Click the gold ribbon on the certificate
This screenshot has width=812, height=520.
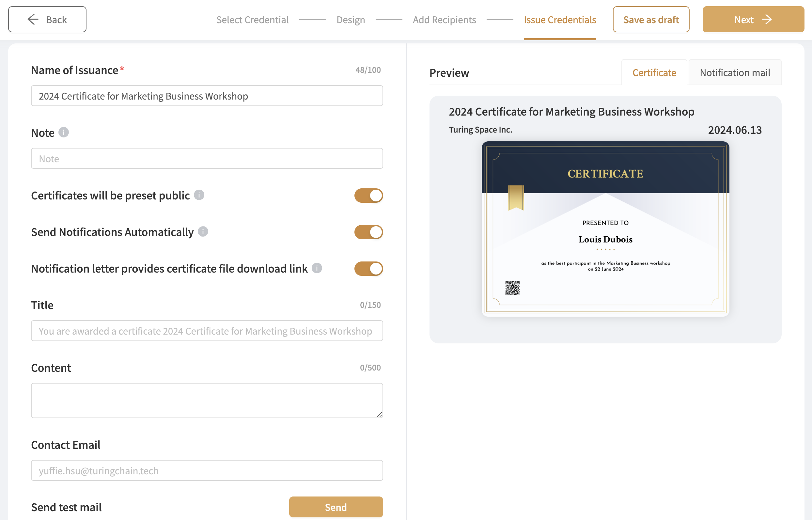point(516,198)
